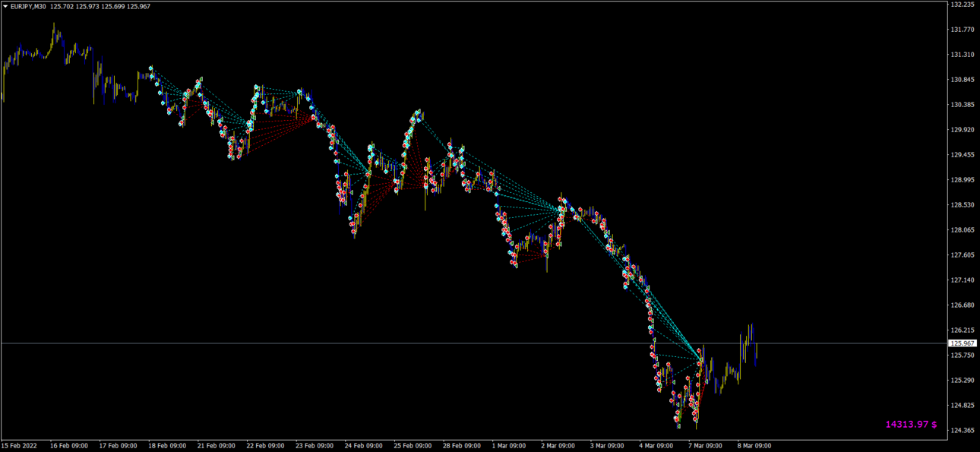Click the 22 Feb 09:00 time label
Screen dimensions: 980x452
265,446
